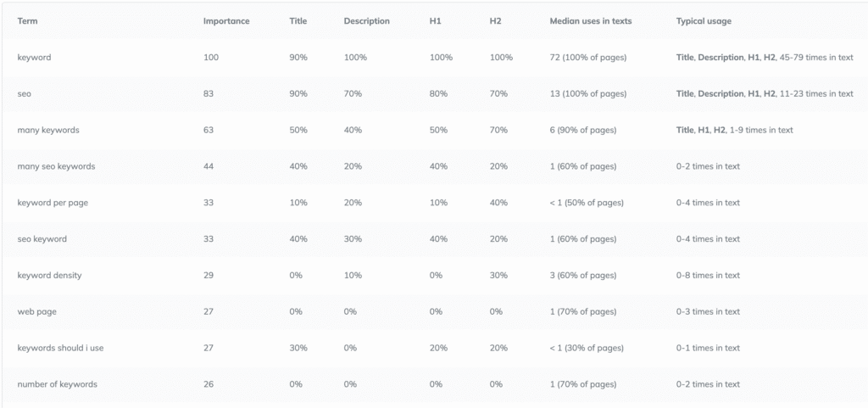Select the 'keyword density' term

pos(49,276)
